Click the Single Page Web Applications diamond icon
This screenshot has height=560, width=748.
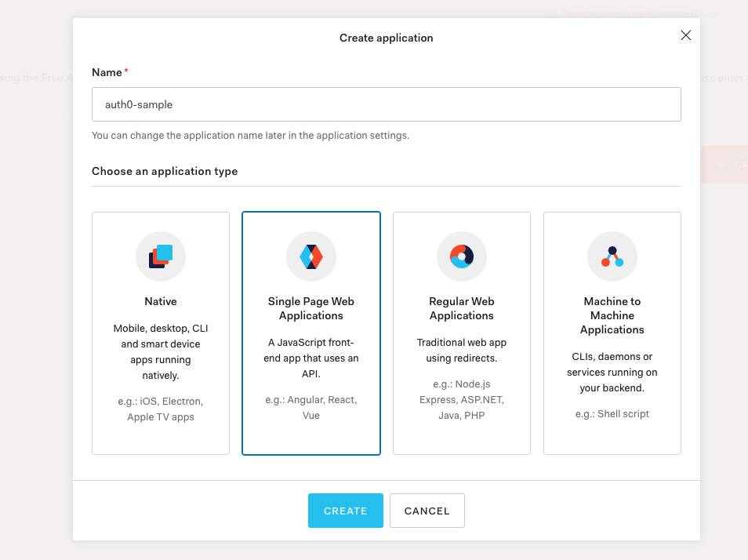pos(311,256)
